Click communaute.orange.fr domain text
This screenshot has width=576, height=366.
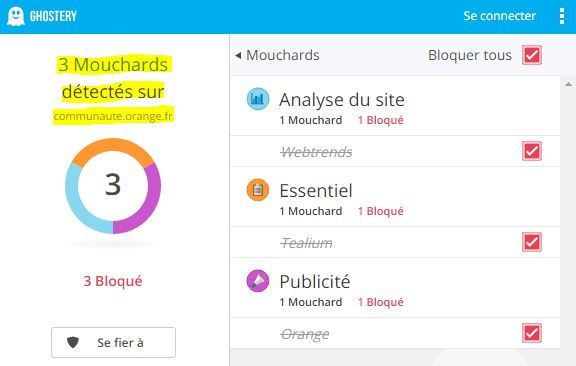click(113, 116)
